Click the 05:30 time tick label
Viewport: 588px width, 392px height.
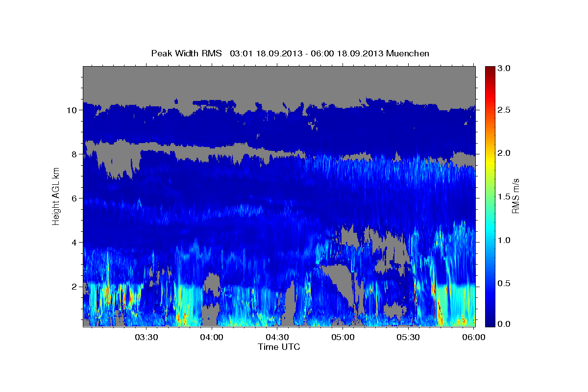408,338
